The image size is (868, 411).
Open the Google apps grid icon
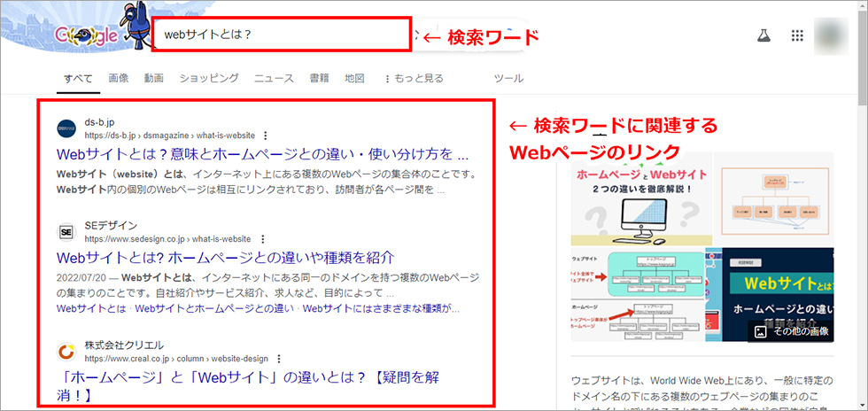coord(797,36)
